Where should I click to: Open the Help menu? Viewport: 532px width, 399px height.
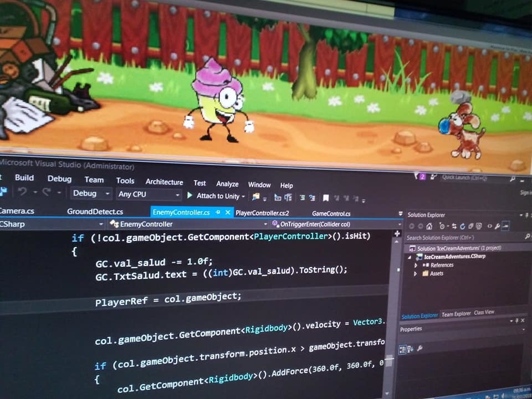tap(287, 185)
